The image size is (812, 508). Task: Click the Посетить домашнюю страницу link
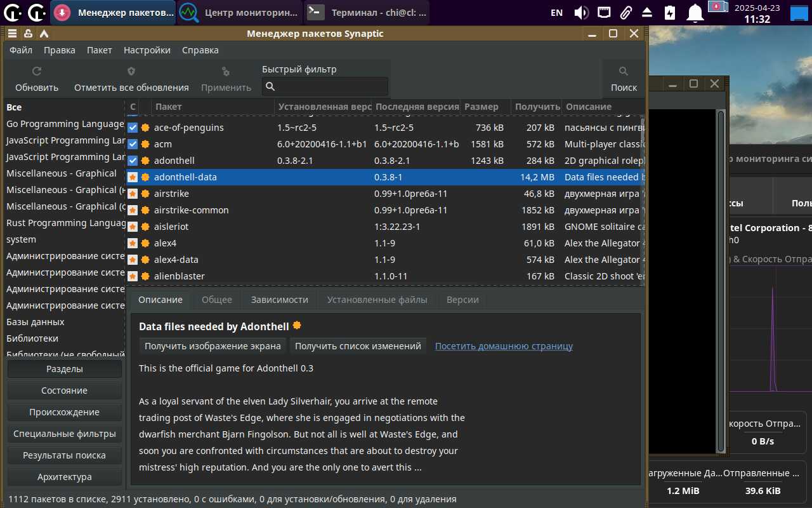pyautogui.click(x=504, y=346)
